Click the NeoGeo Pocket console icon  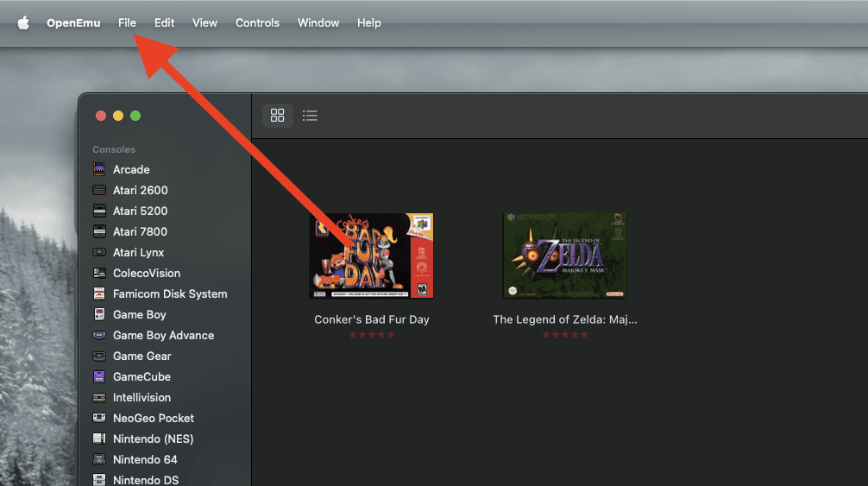(x=99, y=418)
